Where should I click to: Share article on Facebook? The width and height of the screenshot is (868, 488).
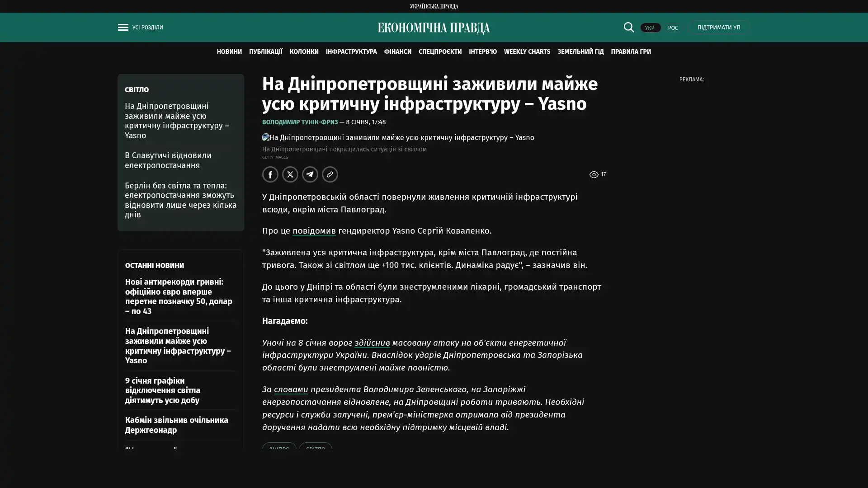270,174
